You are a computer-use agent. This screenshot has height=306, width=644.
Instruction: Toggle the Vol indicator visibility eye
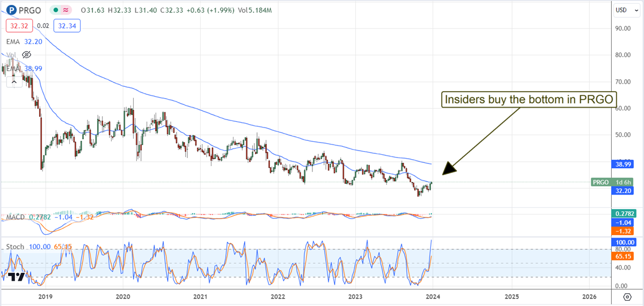point(27,55)
